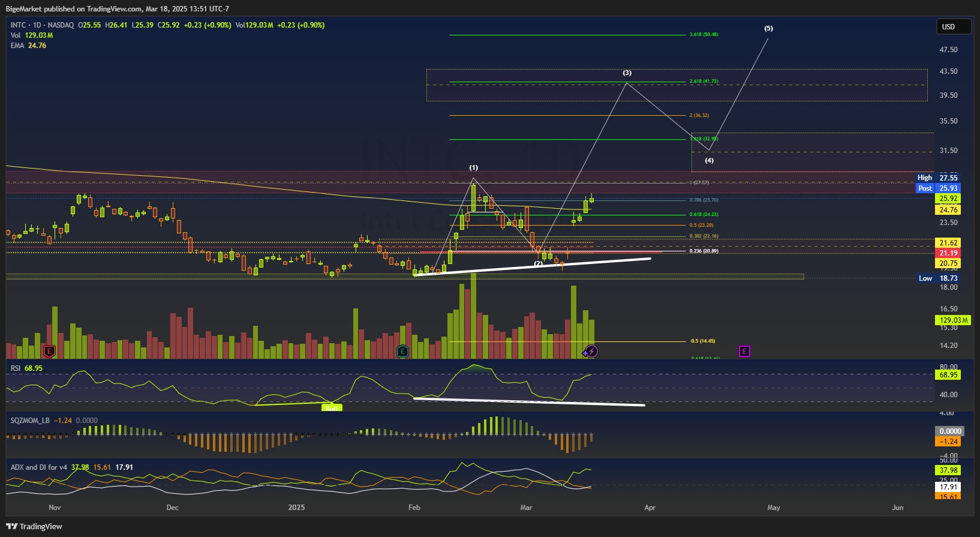
Task: Click the red 21.19 price label
Action: [x=948, y=253]
